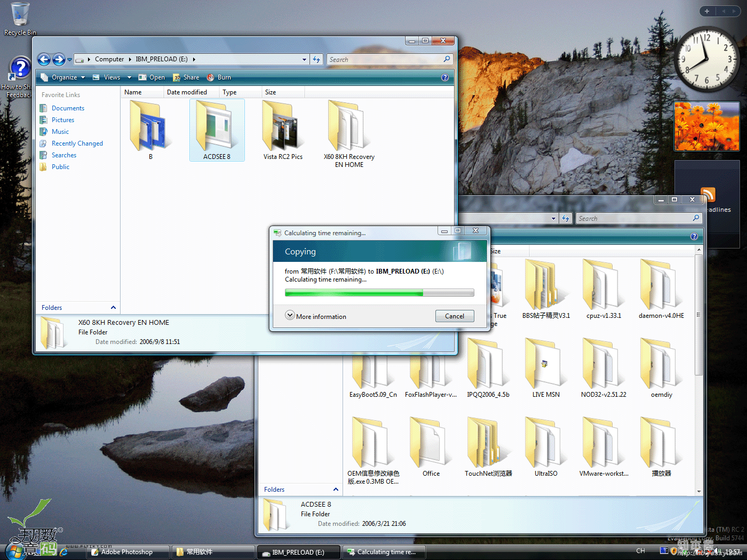Image resolution: width=747 pixels, height=560 pixels.
Task: Select the LIVE MSN folder
Action: tap(546, 368)
